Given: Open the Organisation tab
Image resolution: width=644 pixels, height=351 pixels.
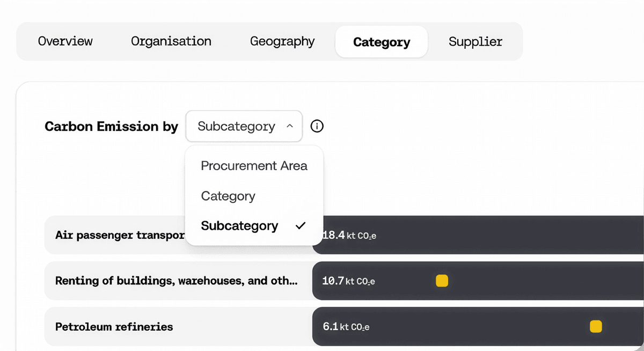Looking at the screenshot, I should (171, 41).
